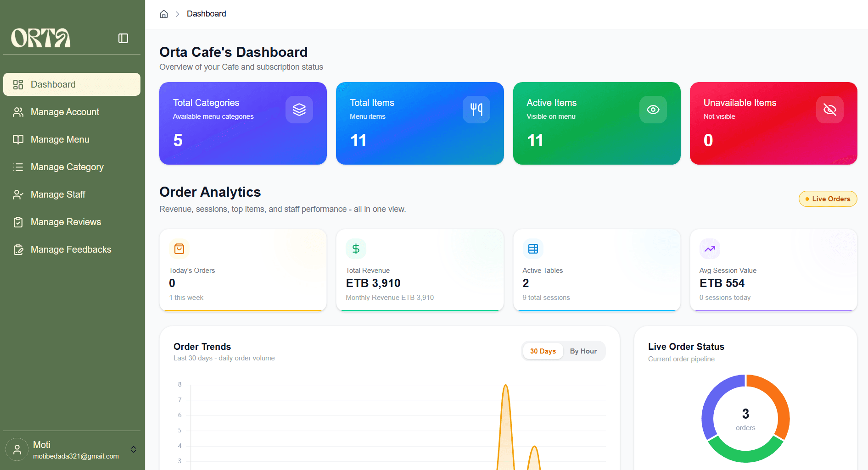Click the Avg Session Value trend icon
Image resolution: width=868 pixels, height=470 pixels.
[710, 249]
